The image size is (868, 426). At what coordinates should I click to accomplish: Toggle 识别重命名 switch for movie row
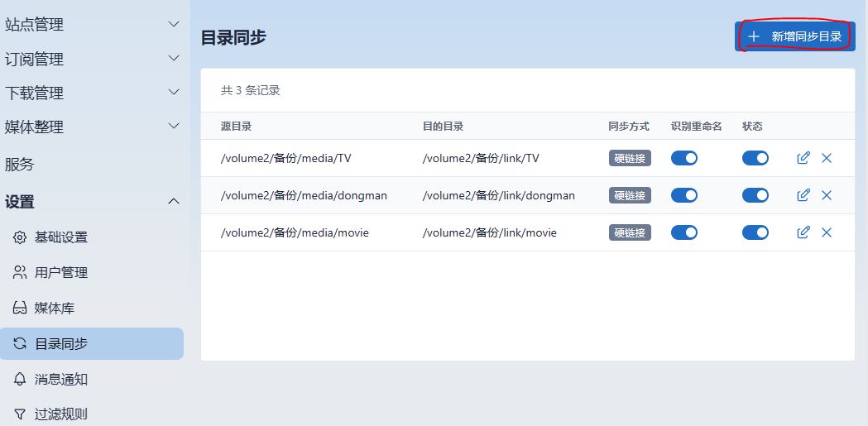tap(683, 232)
